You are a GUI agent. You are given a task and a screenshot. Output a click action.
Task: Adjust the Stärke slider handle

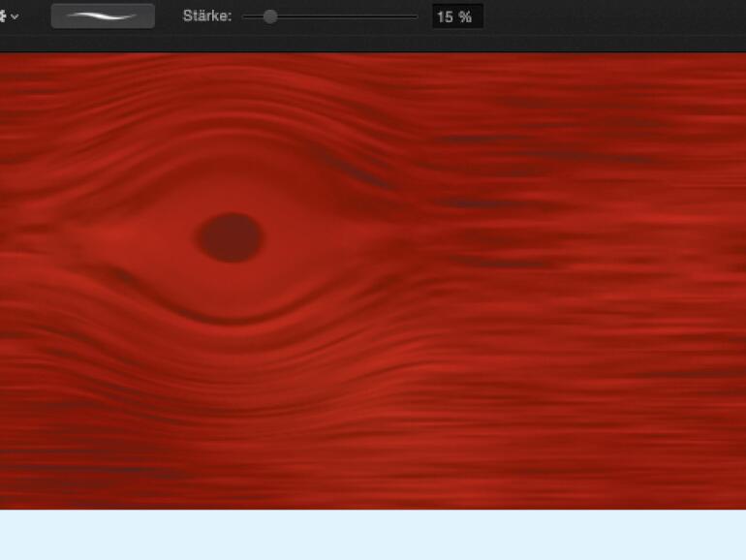coord(270,17)
